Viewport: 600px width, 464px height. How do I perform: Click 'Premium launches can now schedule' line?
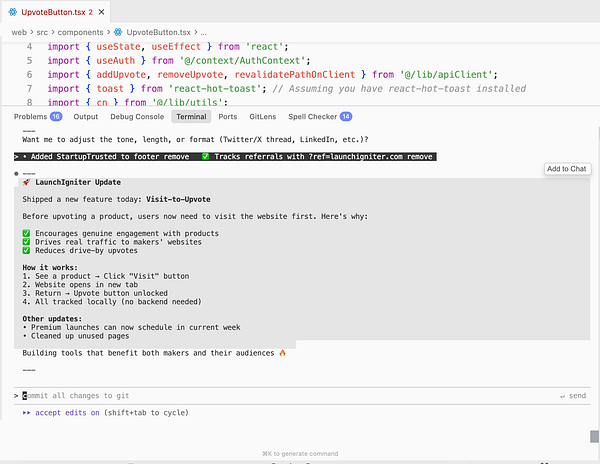pos(132,327)
